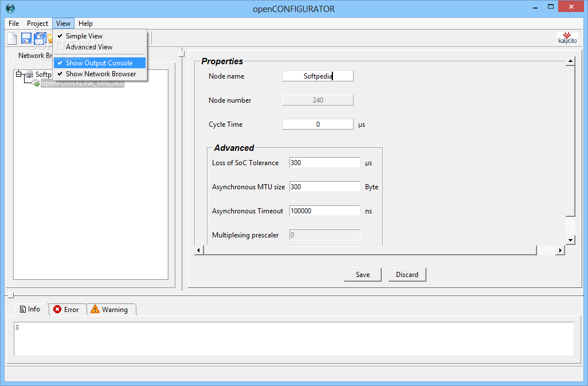Click the 'Properties' heading
This screenshot has height=386, width=588.
coord(222,61)
